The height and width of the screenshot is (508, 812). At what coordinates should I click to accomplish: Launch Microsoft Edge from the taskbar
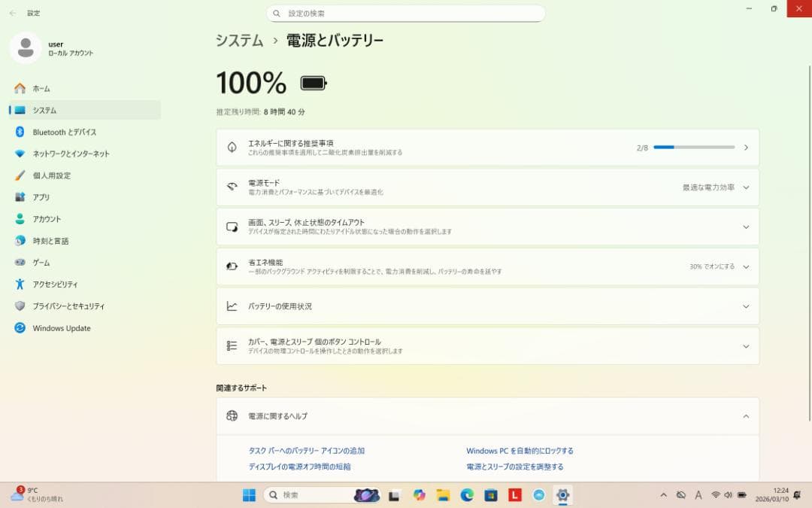(x=466, y=495)
